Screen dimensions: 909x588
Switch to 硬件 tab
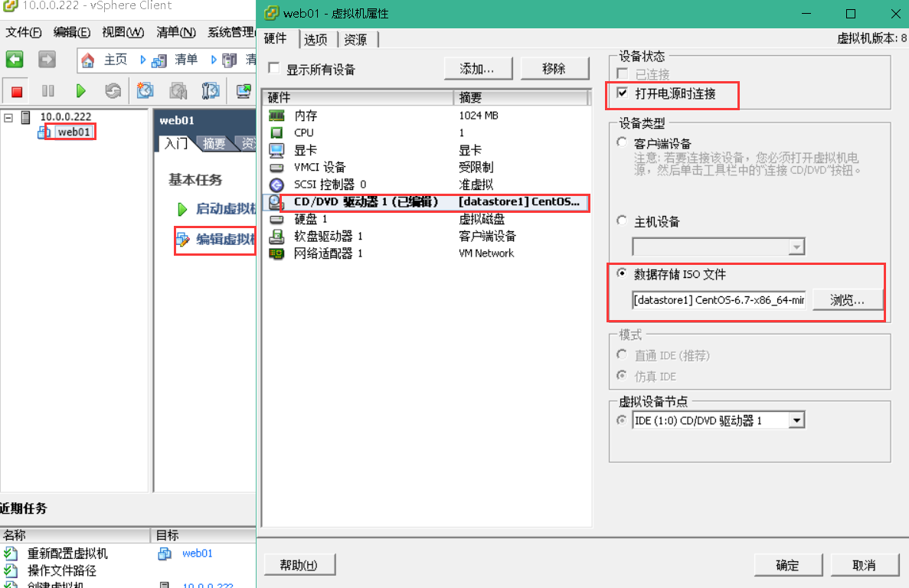point(276,38)
